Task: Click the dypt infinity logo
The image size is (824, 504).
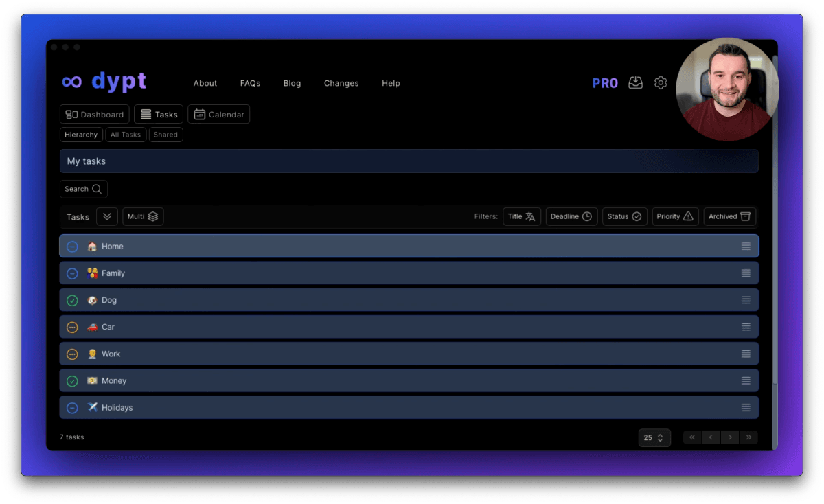Action: point(72,82)
